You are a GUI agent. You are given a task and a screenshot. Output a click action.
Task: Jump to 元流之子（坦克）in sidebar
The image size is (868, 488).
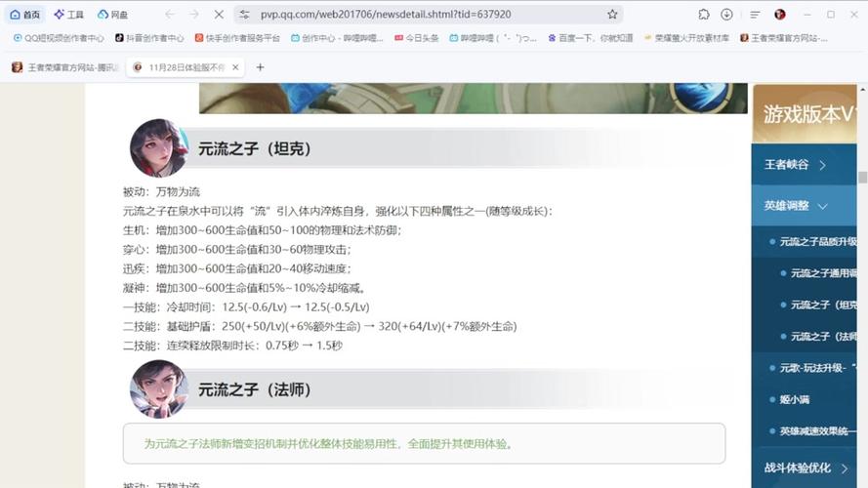coord(823,305)
